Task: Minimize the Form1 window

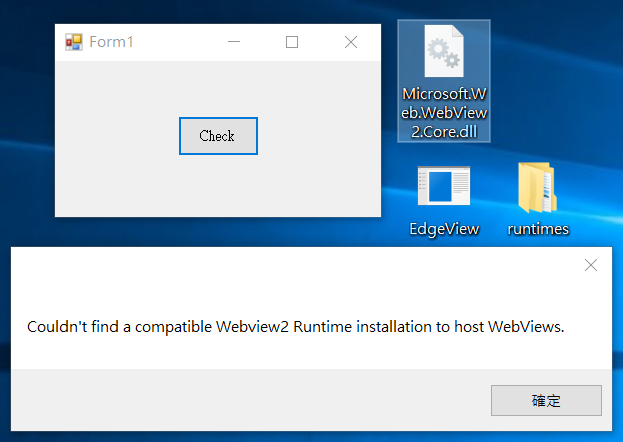Action: (234, 42)
